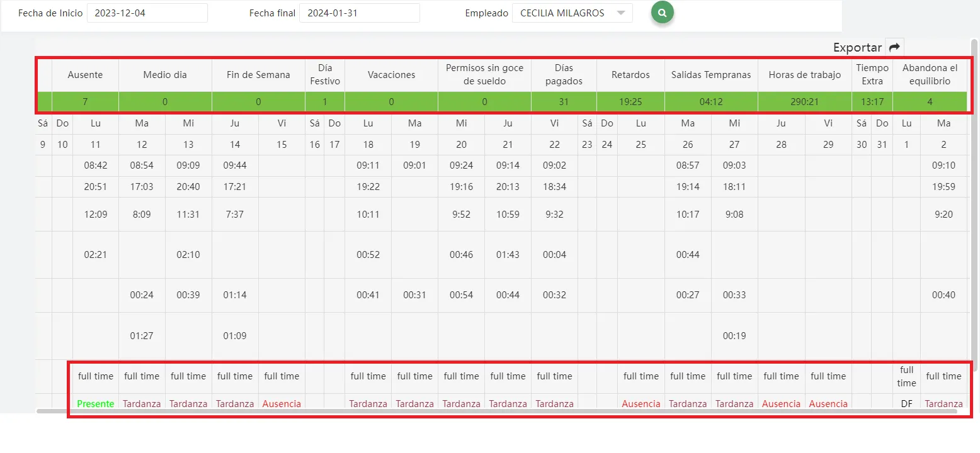Click the Retardos column header
980x453 pixels.
coord(630,75)
